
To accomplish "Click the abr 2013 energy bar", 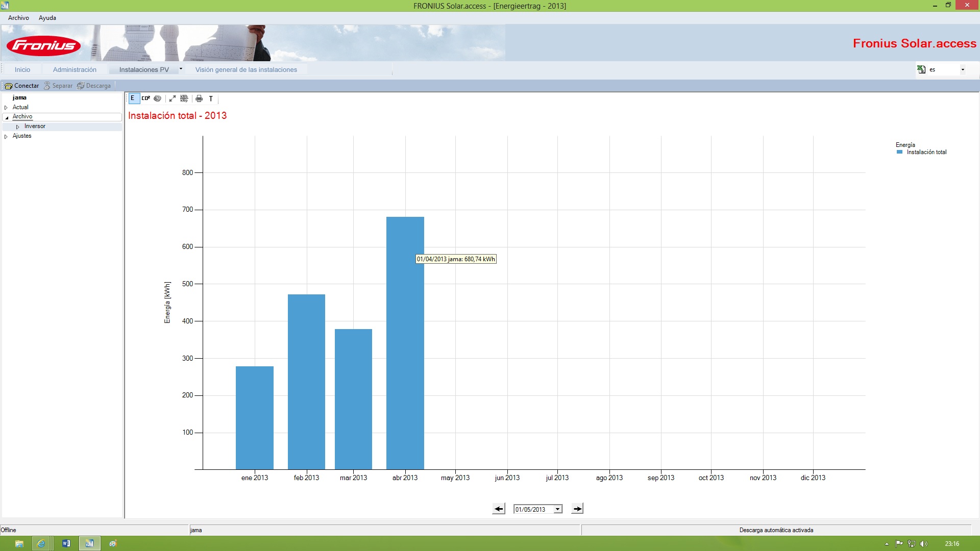I will [405, 343].
